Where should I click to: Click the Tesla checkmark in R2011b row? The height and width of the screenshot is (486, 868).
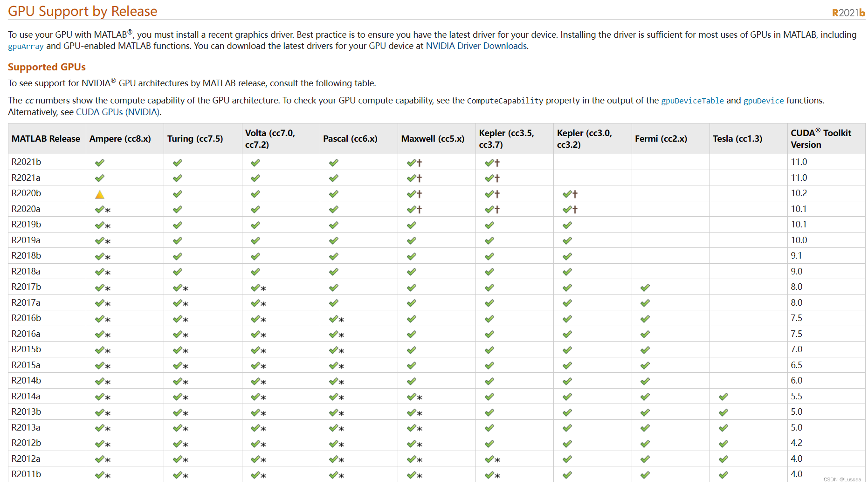point(723,475)
